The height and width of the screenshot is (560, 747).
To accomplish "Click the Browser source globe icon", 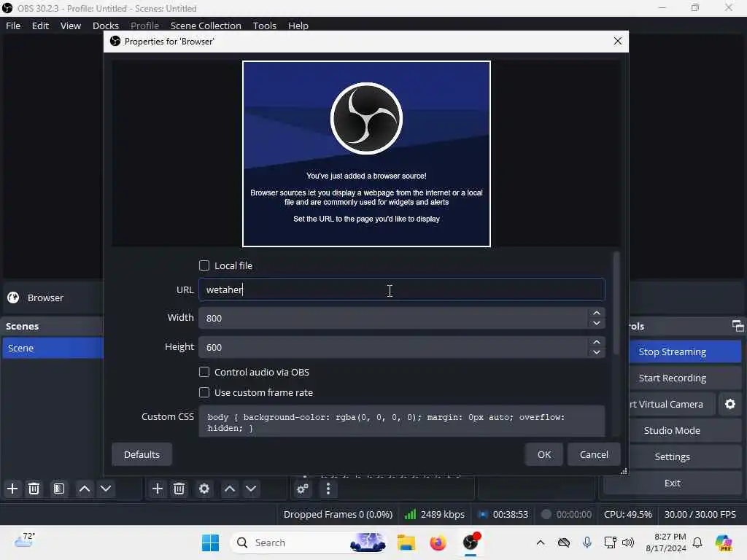I will point(13,297).
